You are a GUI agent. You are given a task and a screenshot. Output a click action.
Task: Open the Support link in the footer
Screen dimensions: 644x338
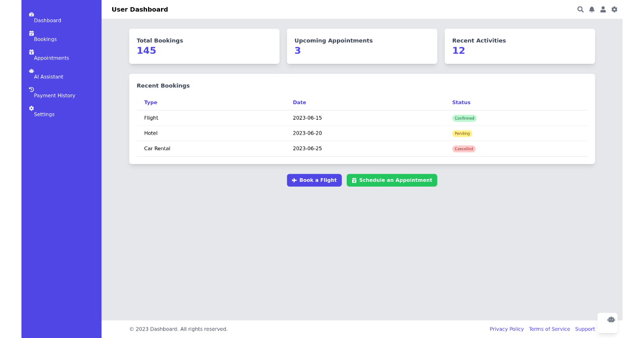pos(585,329)
